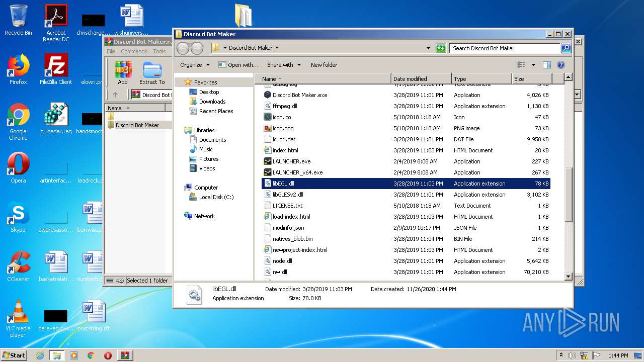Open Acrobat Reader DC desktop shortcut
644x362 pixels.
[56, 23]
